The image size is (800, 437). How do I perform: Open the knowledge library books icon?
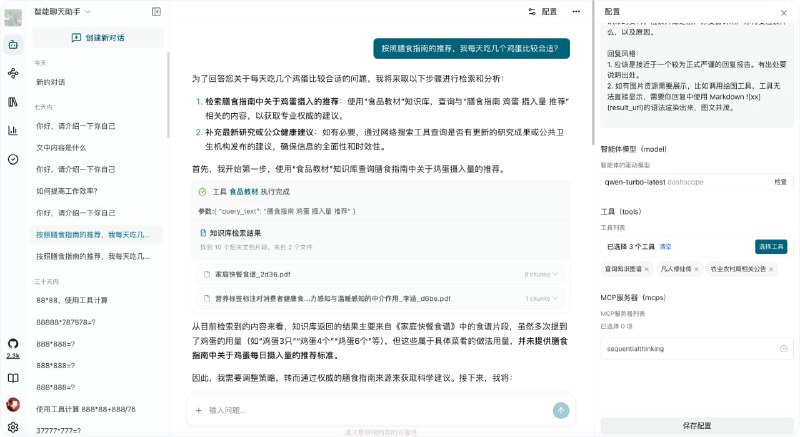point(13,102)
